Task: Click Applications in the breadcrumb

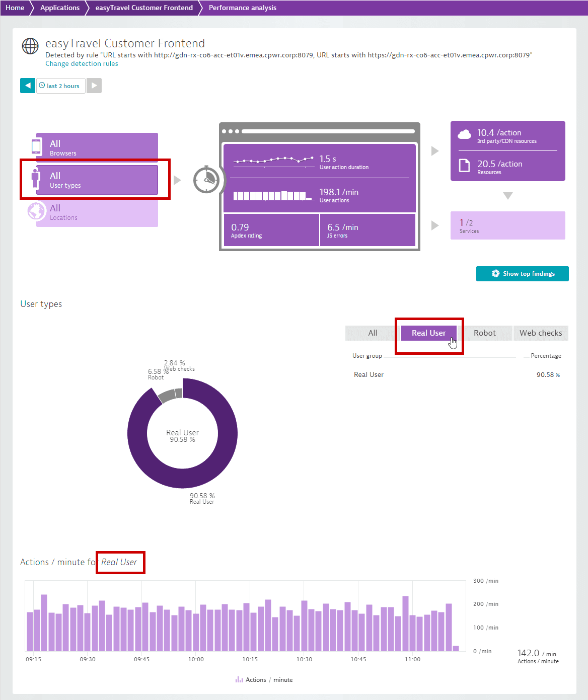Action: (60, 8)
